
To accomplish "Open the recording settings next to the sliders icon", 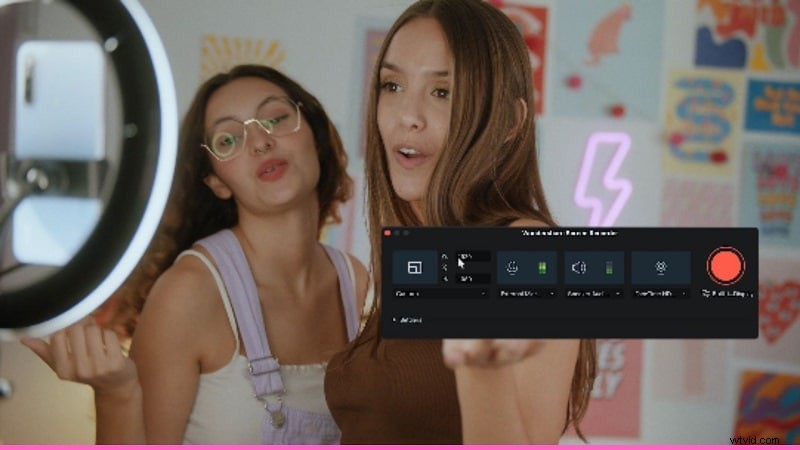I will pyautogui.click(x=727, y=294).
